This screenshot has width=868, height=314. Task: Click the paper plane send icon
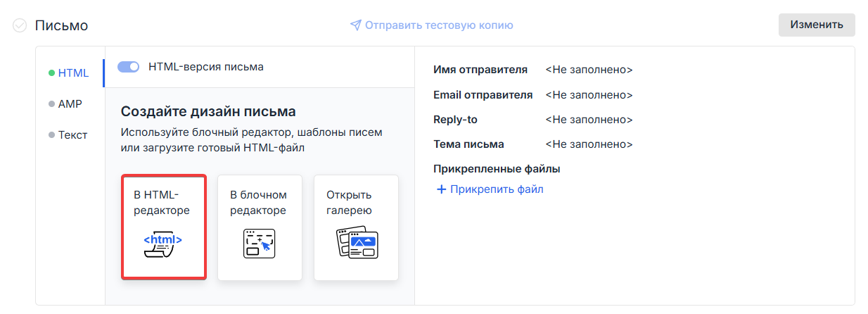pyautogui.click(x=356, y=25)
